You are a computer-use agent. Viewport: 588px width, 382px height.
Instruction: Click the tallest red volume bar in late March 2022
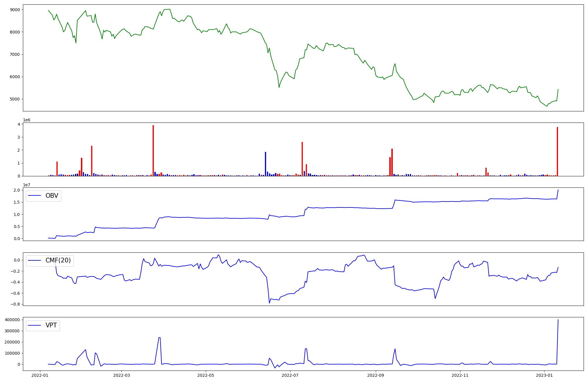click(x=153, y=150)
